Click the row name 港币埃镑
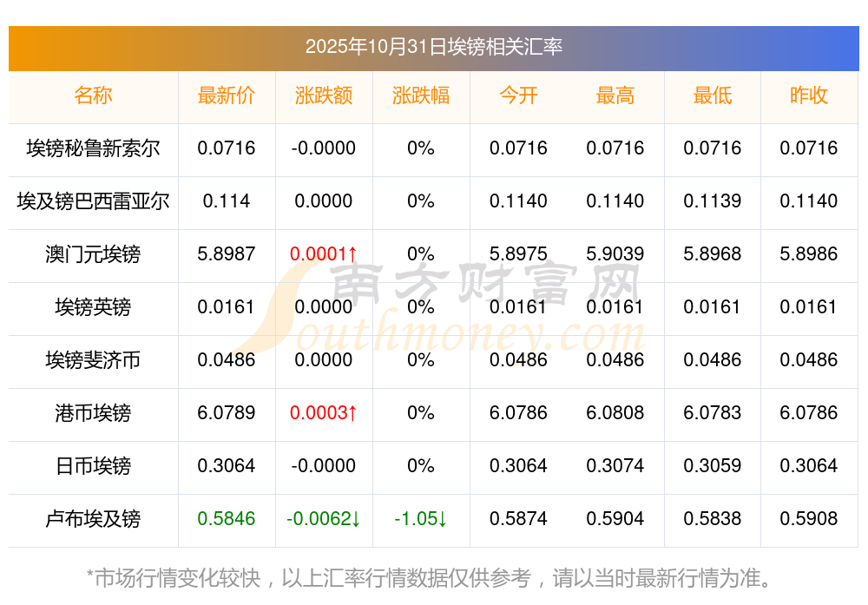Viewport: 868px width, 605px height. (x=93, y=413)
